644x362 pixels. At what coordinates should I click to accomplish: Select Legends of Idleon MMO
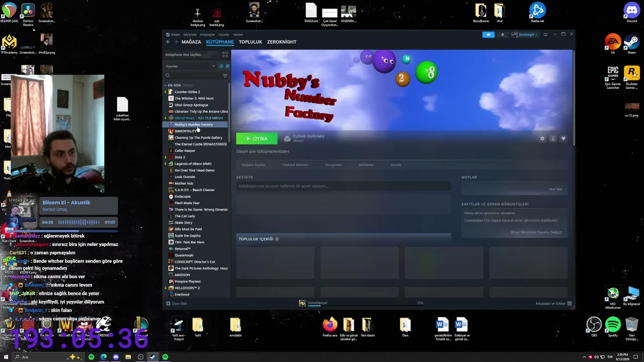pyautogui.click(x=193, y=164)
